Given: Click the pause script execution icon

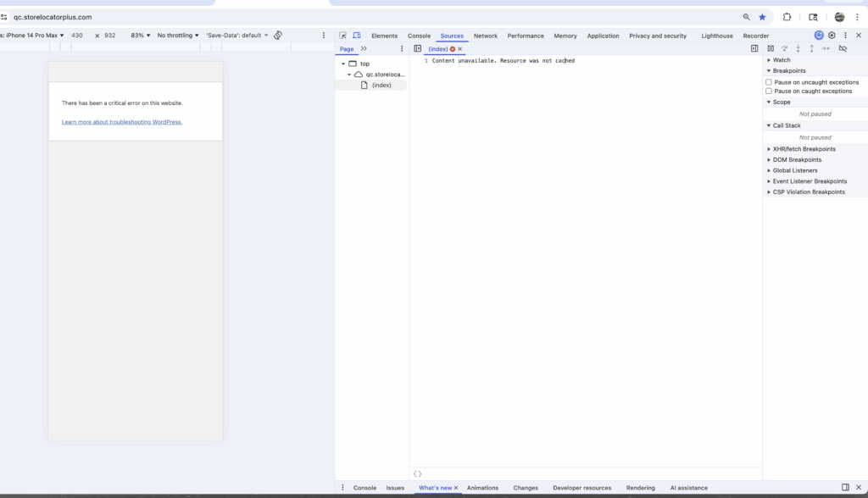Looking at the screenshot, I should point(771,49).
